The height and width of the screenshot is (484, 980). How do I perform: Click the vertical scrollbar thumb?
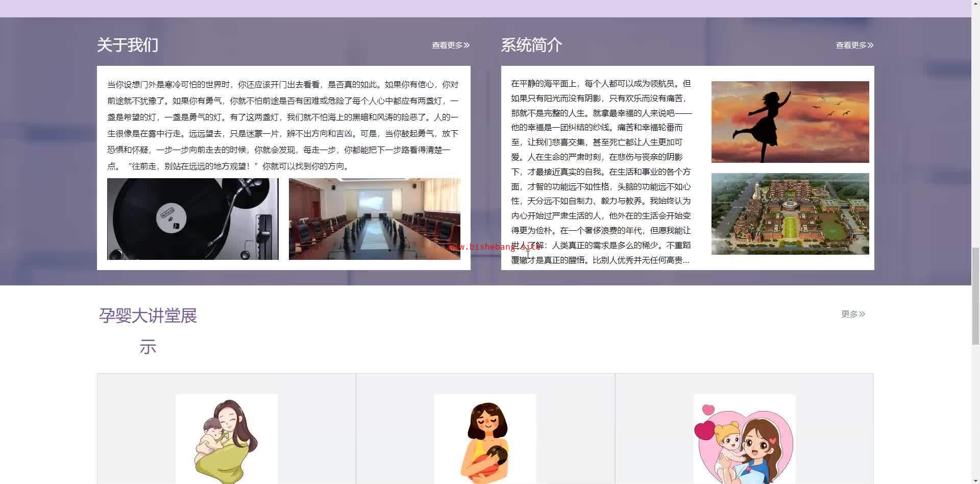click(975, 296)
